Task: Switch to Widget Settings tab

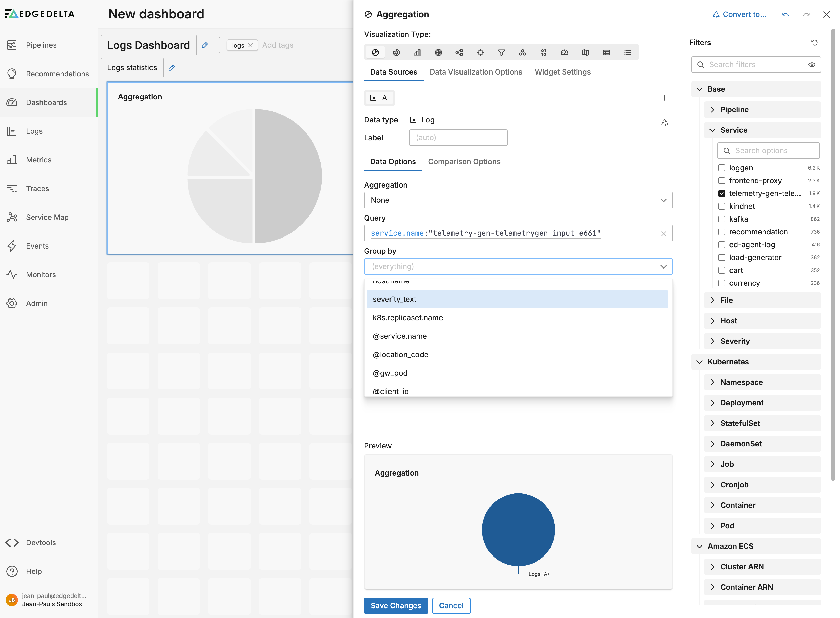Action: 562,72
